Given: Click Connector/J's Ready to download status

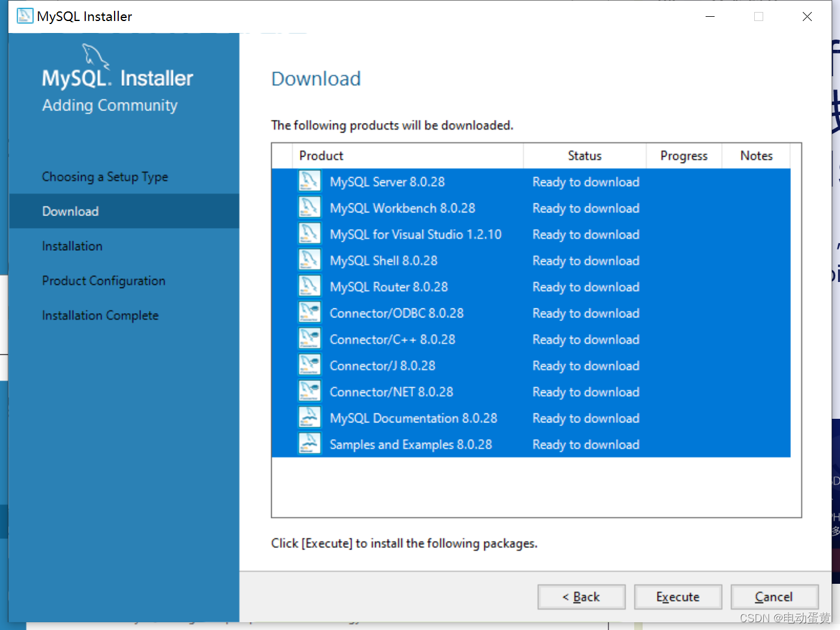Looking at the screenshot, I should (x=586, y=366).
